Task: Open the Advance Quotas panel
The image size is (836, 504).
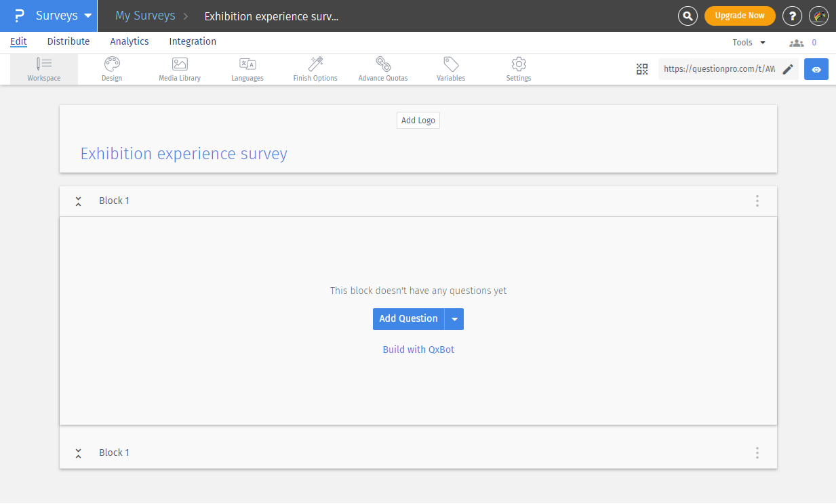Action: tap(382, 68)
